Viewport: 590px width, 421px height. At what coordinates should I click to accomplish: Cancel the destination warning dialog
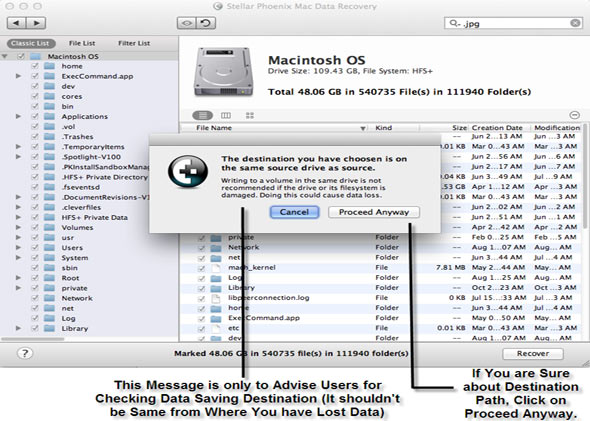coord(294,212)
